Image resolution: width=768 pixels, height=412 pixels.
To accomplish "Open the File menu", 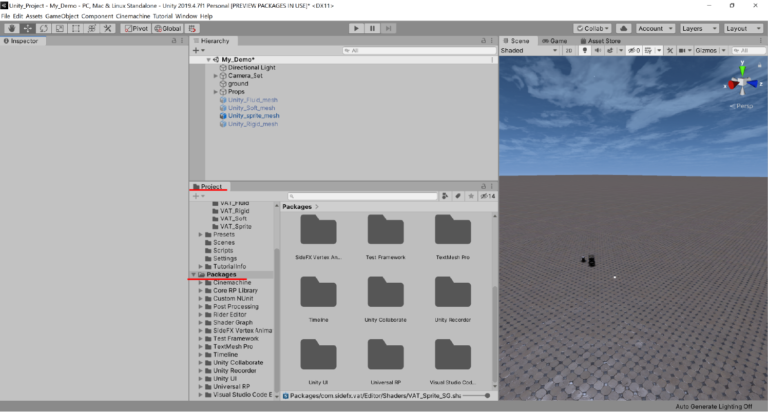I will coord(5,16).
